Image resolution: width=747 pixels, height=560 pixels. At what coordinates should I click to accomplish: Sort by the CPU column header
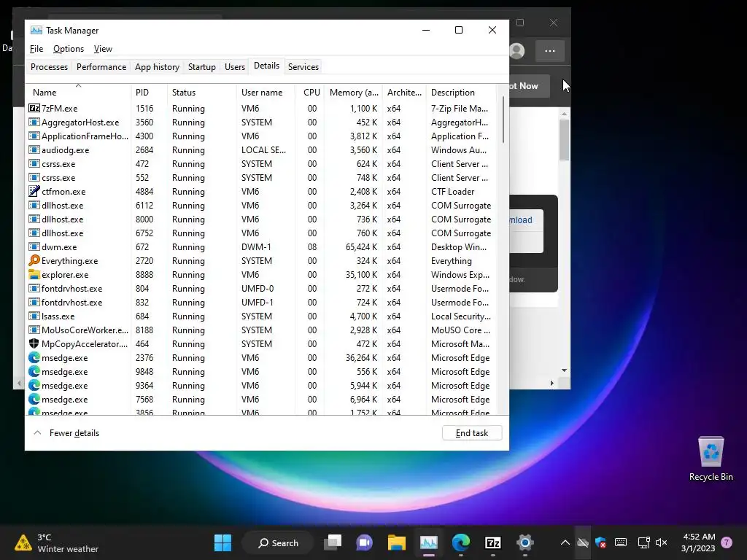(309, 92)
